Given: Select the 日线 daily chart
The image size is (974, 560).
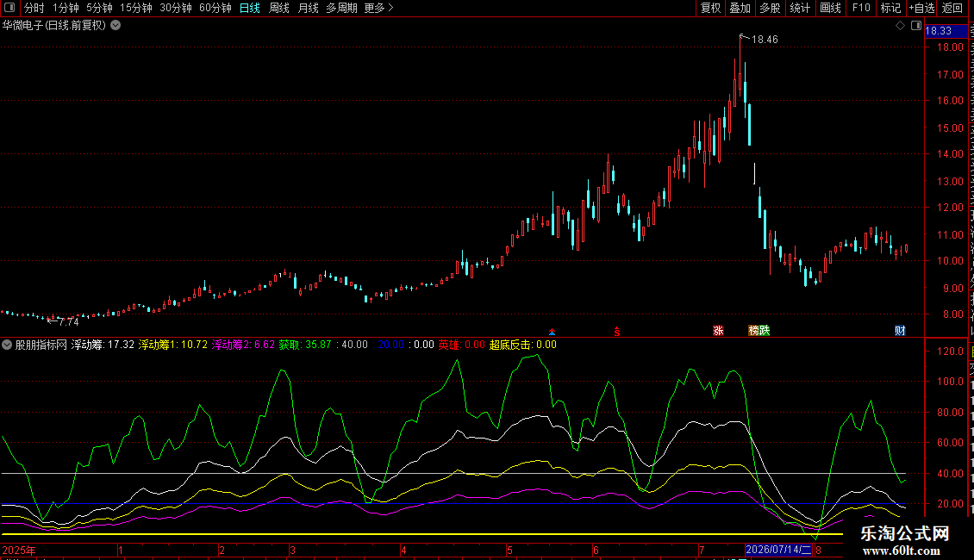Looking at the screenshot, I should pyautogui.click(x=250, y=8).
